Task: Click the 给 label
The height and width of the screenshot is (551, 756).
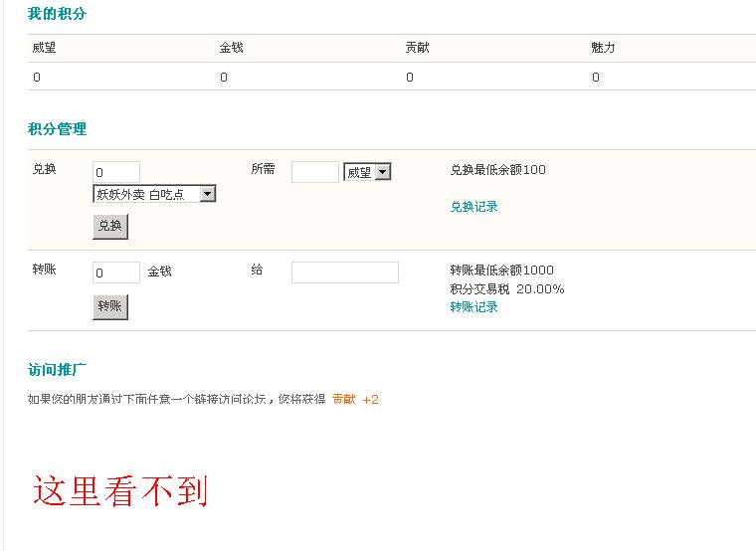Action: click(x=257, y=270)
